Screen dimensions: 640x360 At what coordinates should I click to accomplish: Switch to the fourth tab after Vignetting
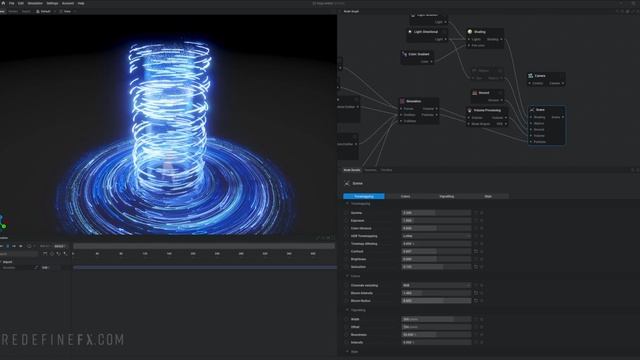pos(488,196)
